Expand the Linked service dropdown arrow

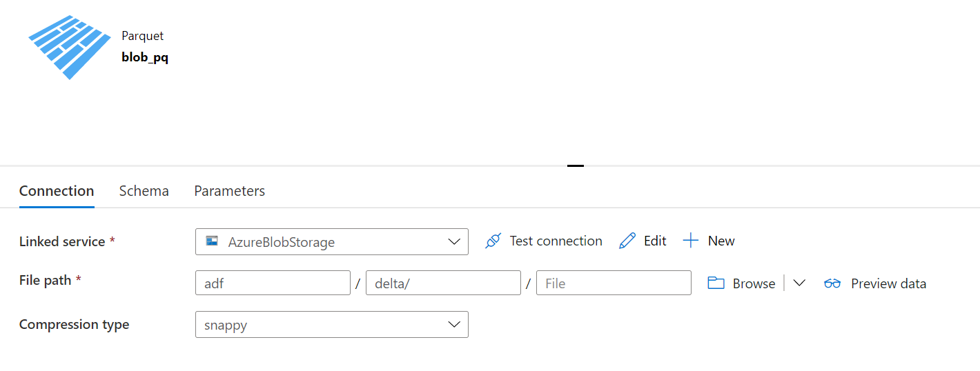pos(454,241)
